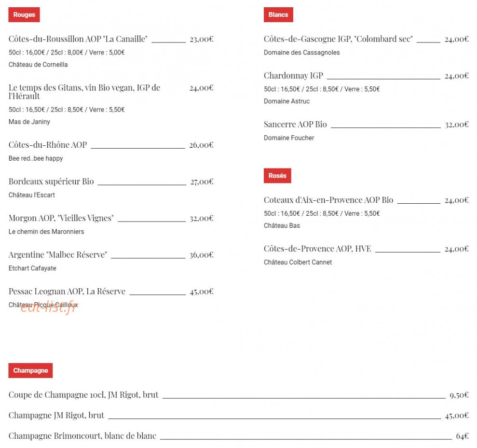Choose Coupe de Champagne 10cl JM Rigot
The width and height of the screenshot is (477, 448).
83,395
